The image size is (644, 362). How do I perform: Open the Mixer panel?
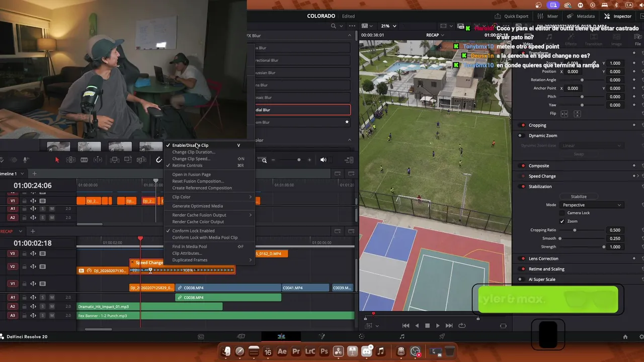[547, 16]
